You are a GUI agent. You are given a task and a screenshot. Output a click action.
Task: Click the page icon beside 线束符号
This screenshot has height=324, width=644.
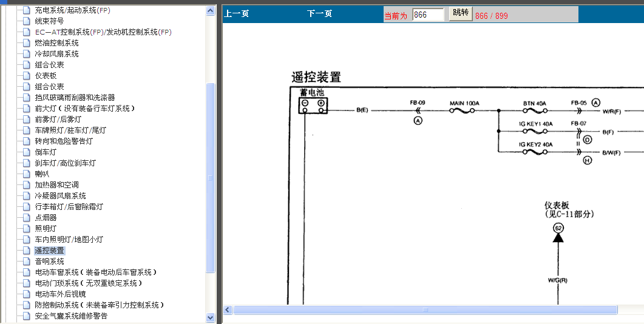click(26, 21)
